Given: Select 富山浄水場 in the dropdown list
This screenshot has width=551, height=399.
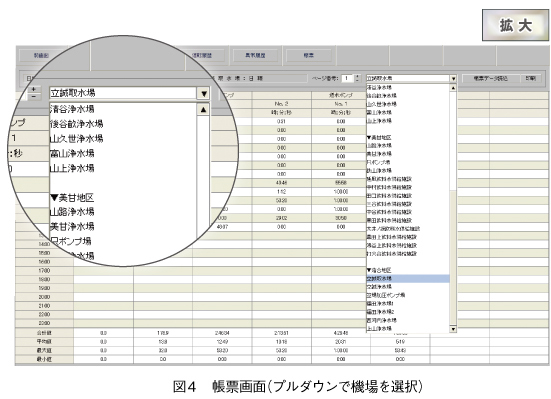Looking at the screenshot, I should tap(408, 112).
